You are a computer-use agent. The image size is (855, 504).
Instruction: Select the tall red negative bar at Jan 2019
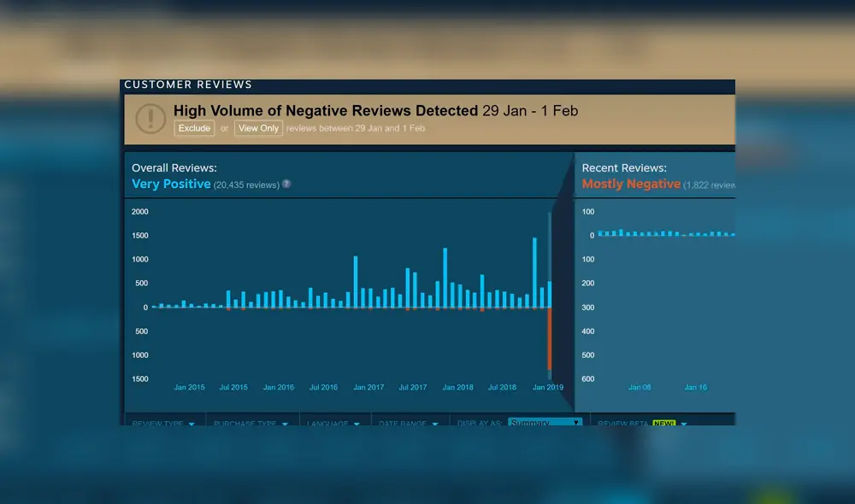point(550,339)
